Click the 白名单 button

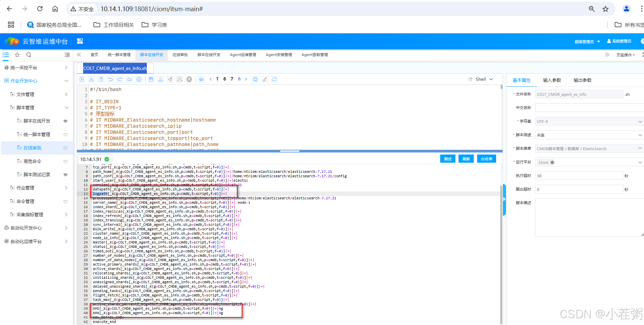[486, 159]
